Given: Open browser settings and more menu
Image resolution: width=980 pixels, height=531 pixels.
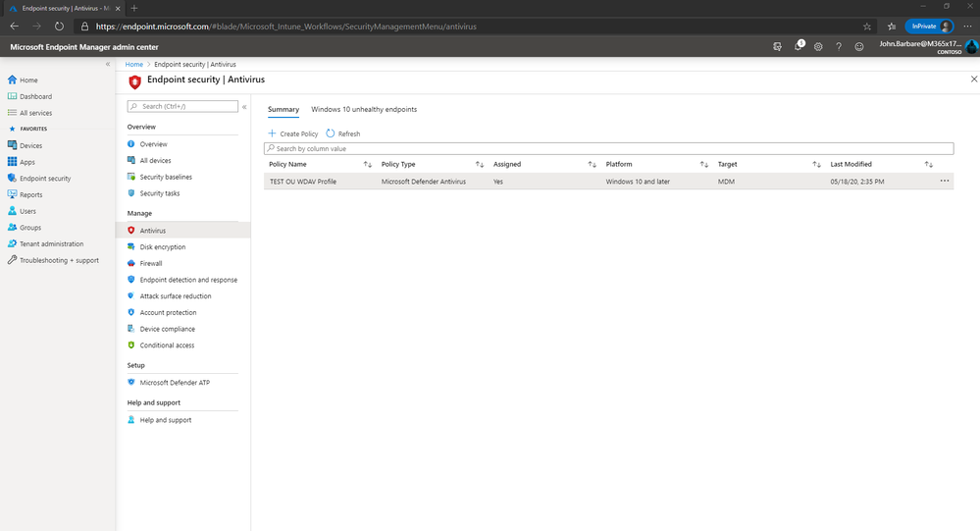Looking at the screenshot, I should 967,27.
